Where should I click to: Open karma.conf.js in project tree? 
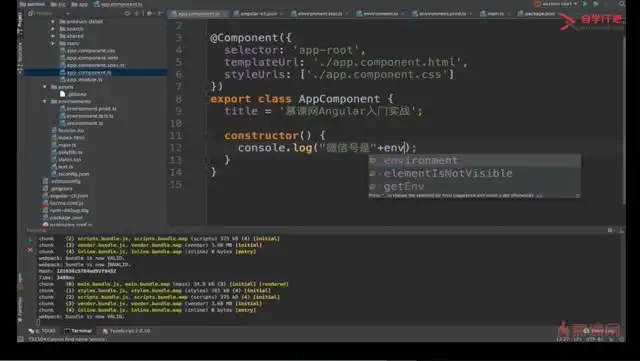pyautogui.click(x=63, y=203)
